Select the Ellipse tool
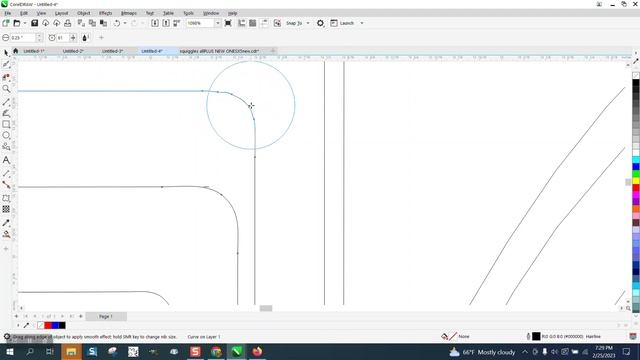 6,135
